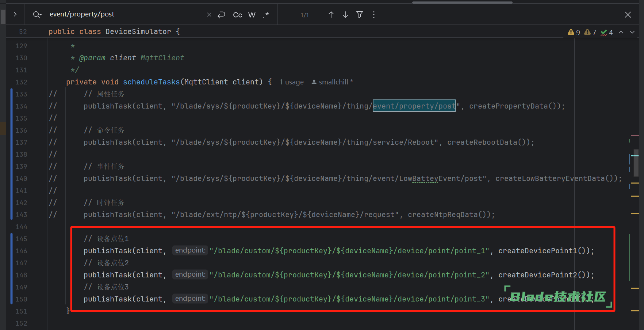This screenshot has width=644, height=330.
Task: Click the 7 weak warnings indicator
Action: 590,33
